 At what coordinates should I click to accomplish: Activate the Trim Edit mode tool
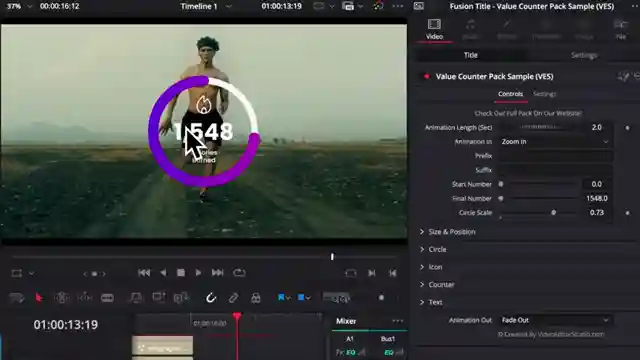coord(62,298)
